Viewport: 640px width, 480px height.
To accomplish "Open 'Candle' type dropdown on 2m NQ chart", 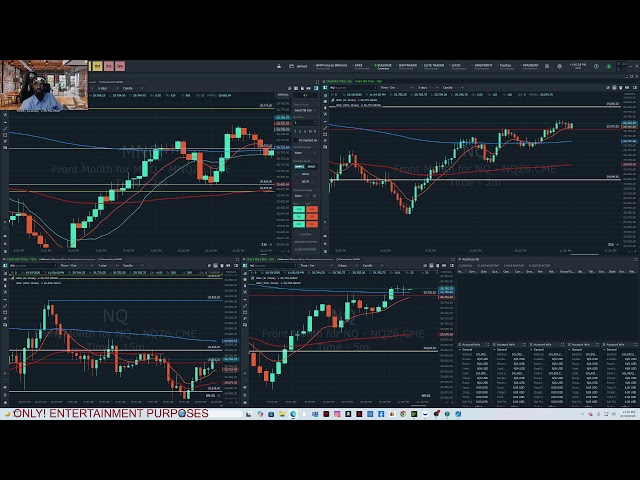I will [x=453, y=88].
